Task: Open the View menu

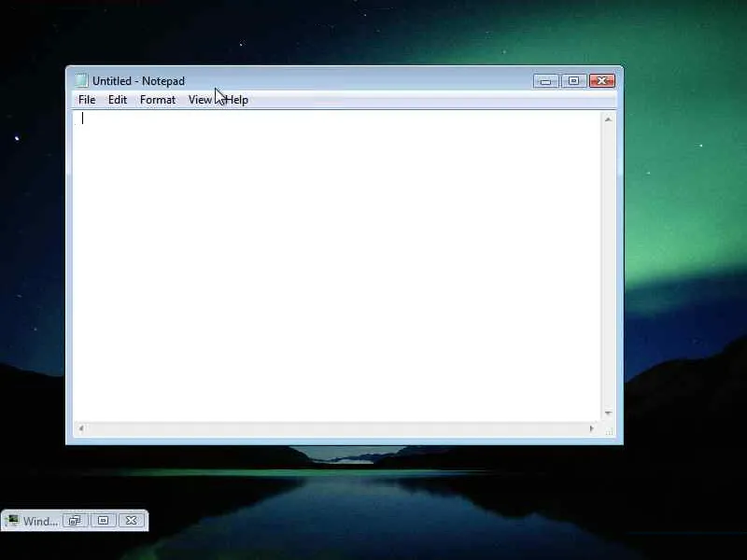Action: (x=200, y=100)
